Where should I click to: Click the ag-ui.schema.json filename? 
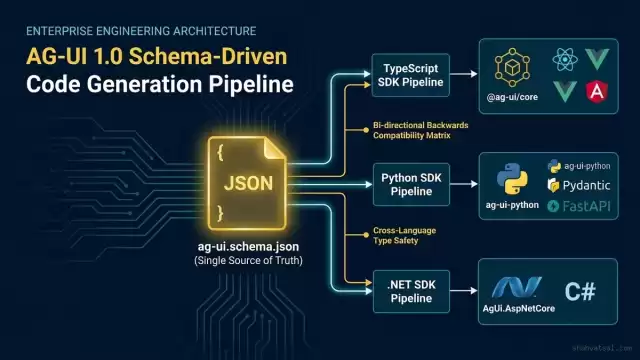tap(248, 247)
